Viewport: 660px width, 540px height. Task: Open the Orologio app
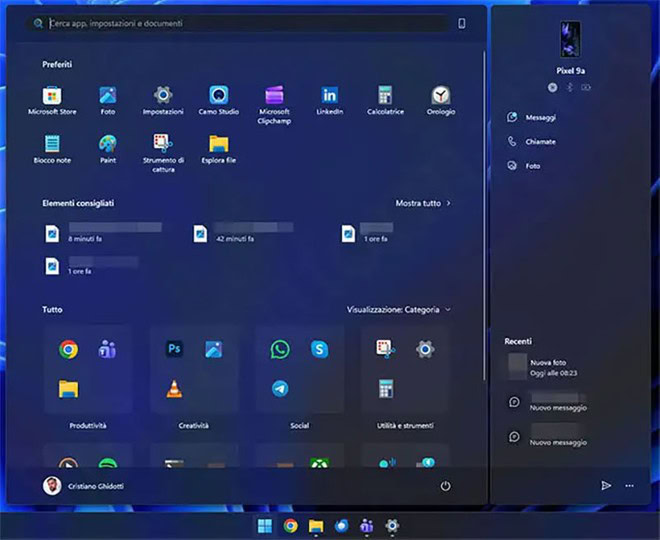441,101
